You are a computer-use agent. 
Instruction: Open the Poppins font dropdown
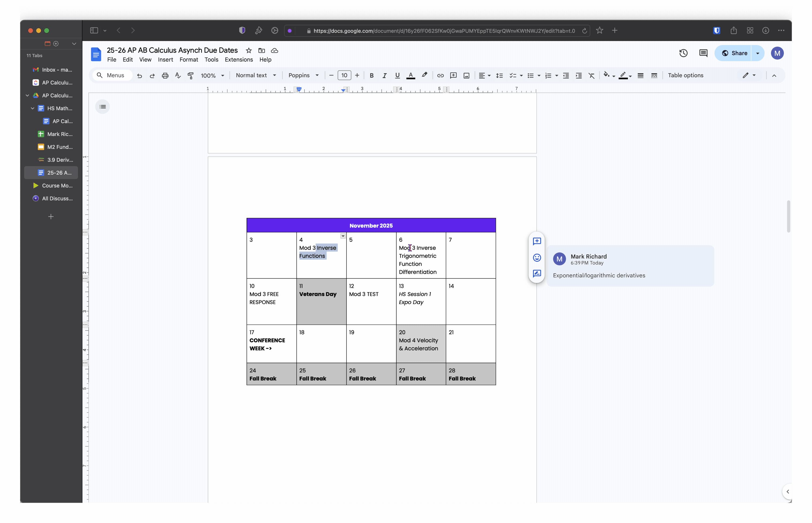point(303,75)
